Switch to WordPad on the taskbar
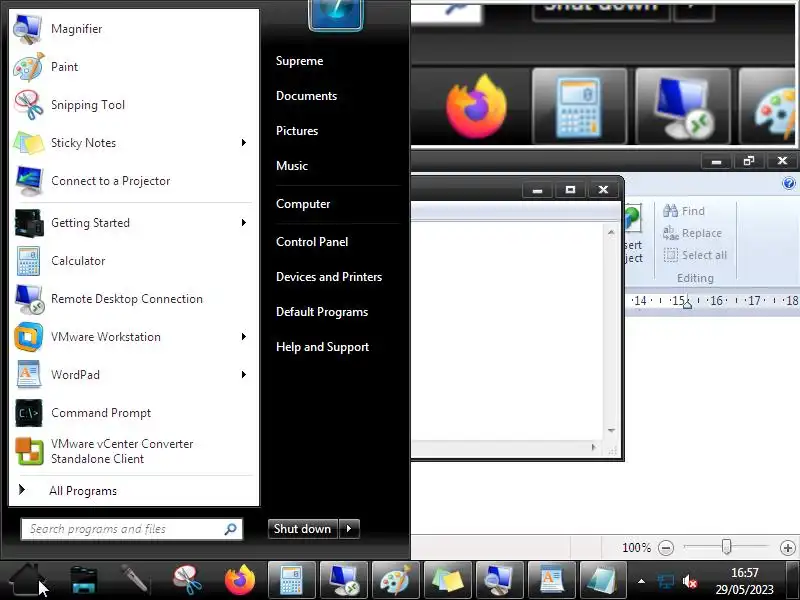This screenshot has height=600, width=800. click(552, 580)
